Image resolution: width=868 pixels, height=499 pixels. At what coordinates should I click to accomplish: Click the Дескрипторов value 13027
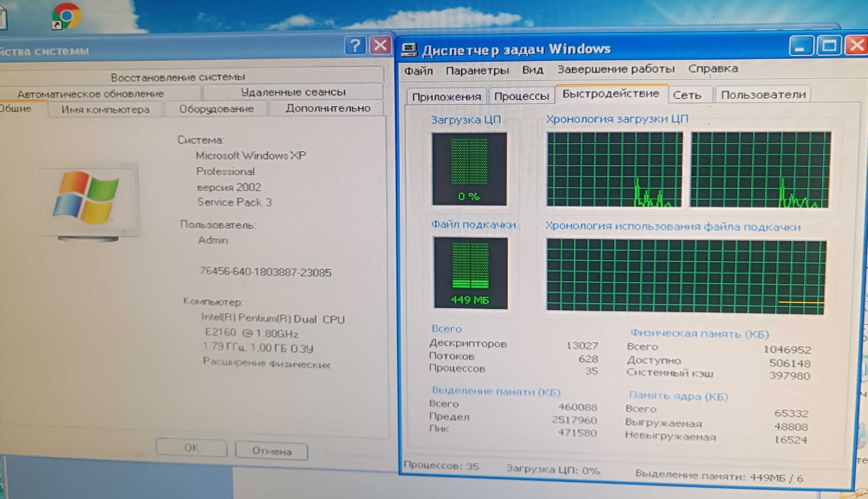click(x=582, y=345)
